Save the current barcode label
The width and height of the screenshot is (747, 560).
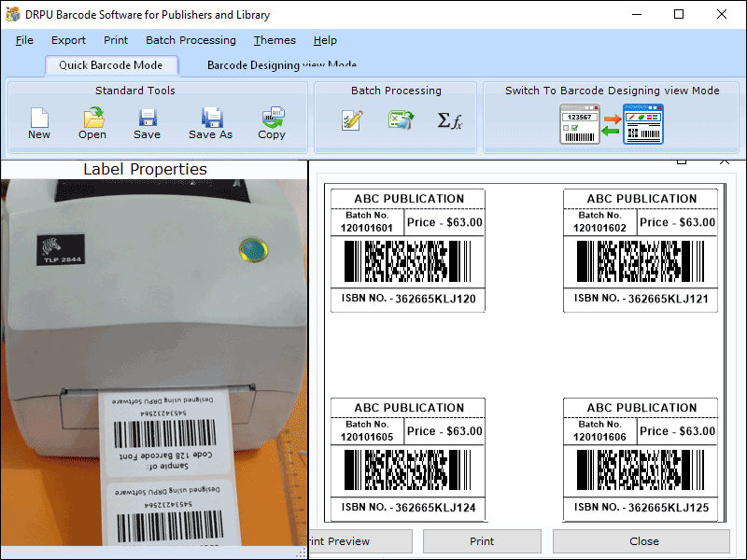coord(147,122)
